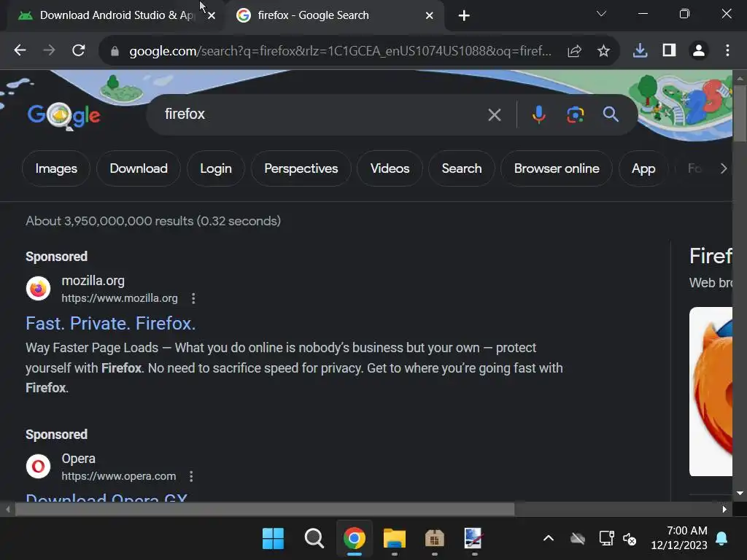Image resolution: width=747 pixels, height=560 pixels.
Task: Select the App filter chip
Action: pyautogui.click(x=643, y=168)
